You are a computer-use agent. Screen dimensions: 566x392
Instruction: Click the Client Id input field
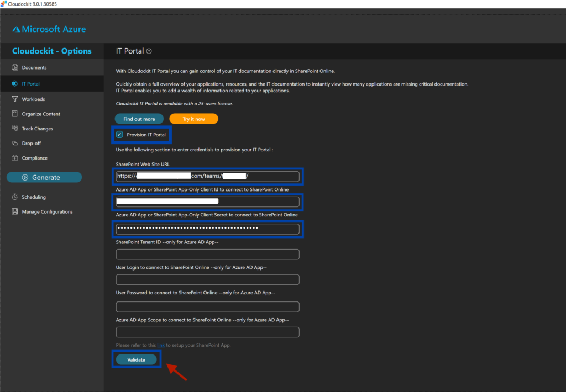[208, 202]
